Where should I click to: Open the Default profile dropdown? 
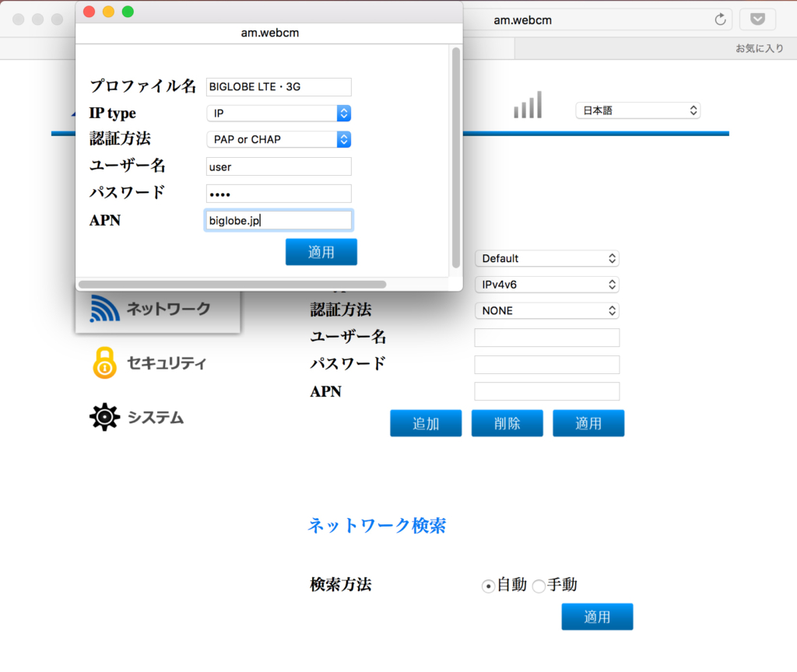click(x=547, y=258)
